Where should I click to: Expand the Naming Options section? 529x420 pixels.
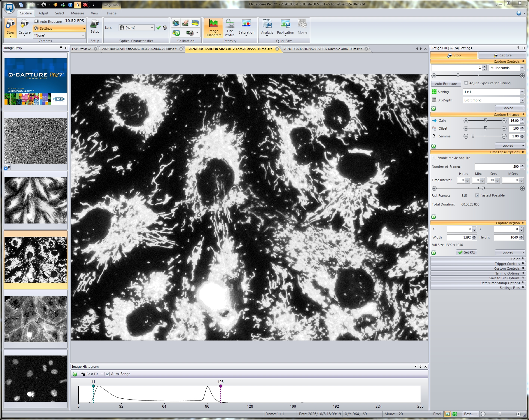coord(478,273)
